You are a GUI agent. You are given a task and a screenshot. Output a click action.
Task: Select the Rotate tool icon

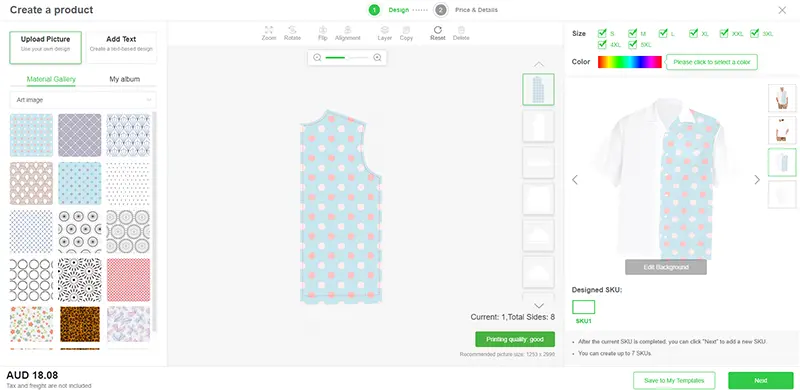click(x=292, y=30)
